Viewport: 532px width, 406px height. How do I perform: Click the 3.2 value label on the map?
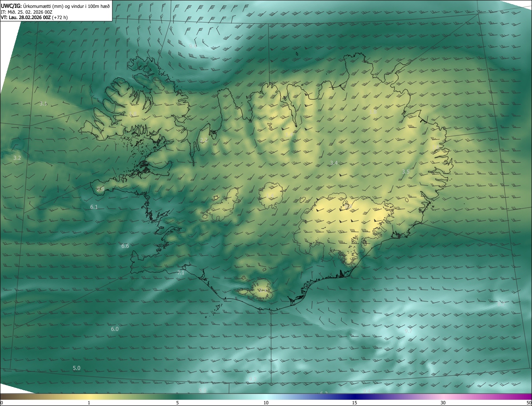(x=17, y=158)
